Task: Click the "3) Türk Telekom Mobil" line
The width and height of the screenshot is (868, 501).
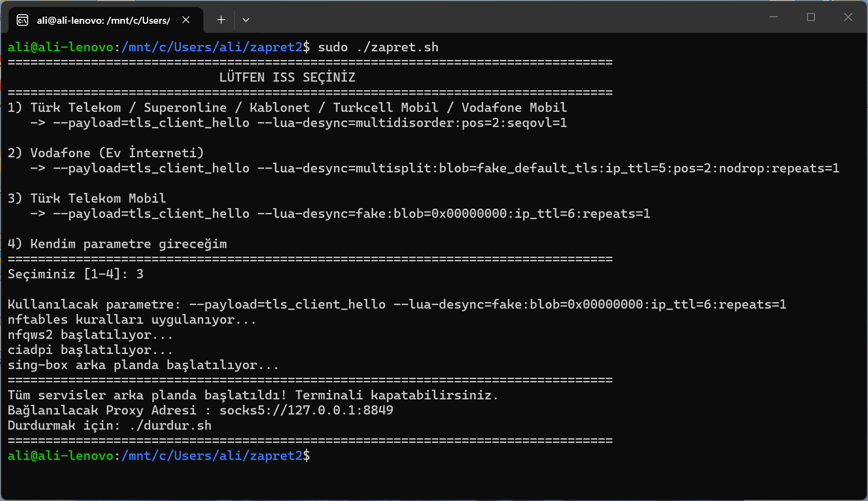Action: coord(87,198)
